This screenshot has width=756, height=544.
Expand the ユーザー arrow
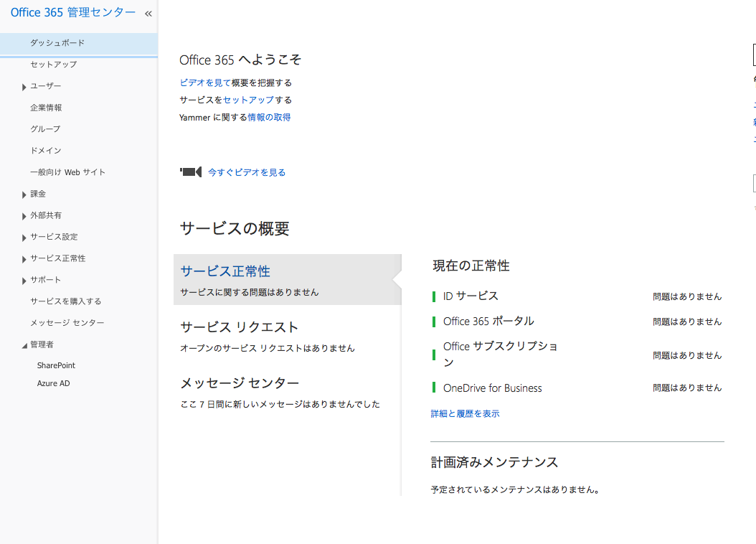click(x=24, y=87)
